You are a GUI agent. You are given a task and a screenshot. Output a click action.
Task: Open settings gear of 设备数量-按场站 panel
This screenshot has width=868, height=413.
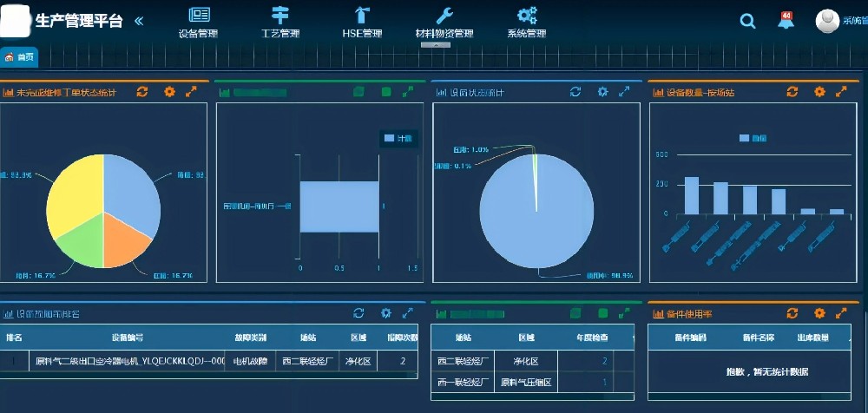tap(818, 91)
